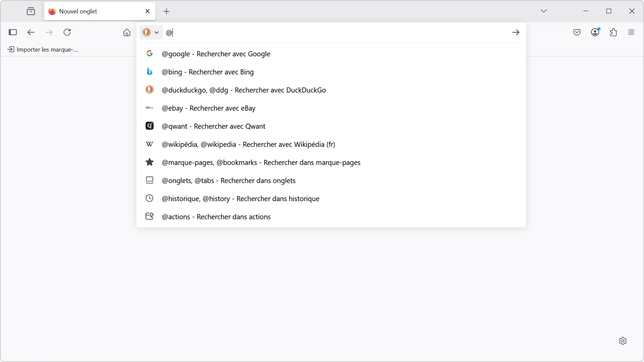Click the Google logo icon in suggestions
The width and height of the screenshot is (644, 362).
[150, 53]
